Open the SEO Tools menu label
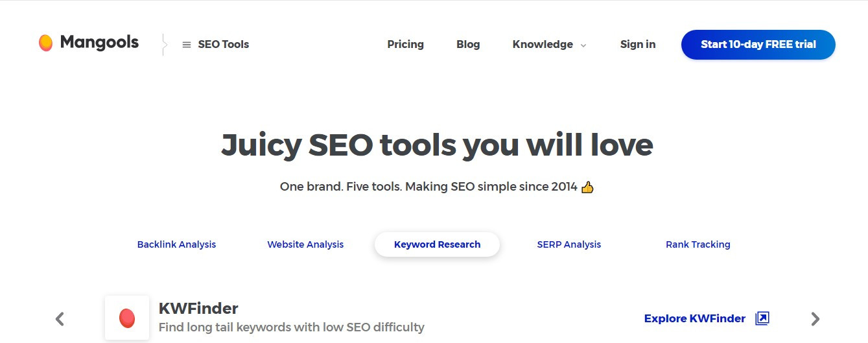The width and height of the screenshot is (868, 343). pos(223,45)
